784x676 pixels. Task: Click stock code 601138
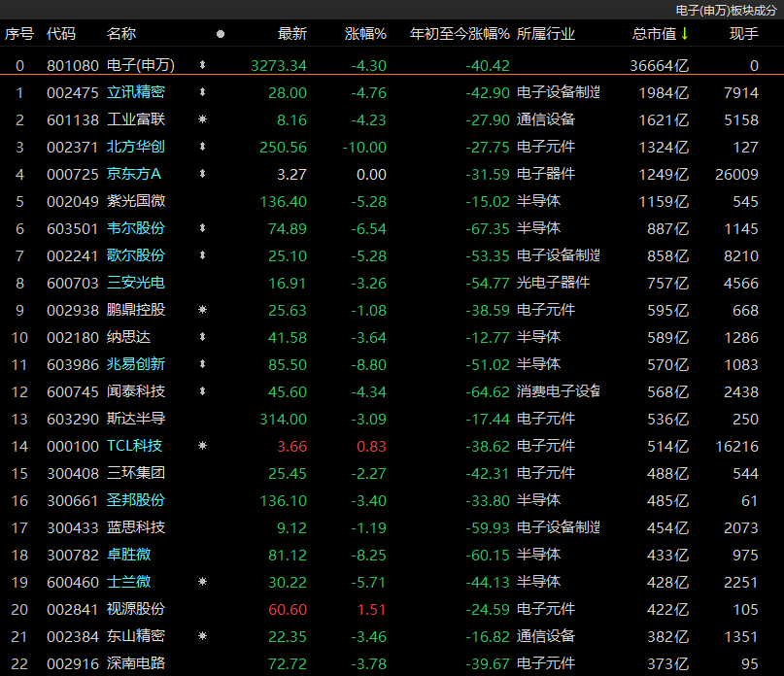(73, 119)
